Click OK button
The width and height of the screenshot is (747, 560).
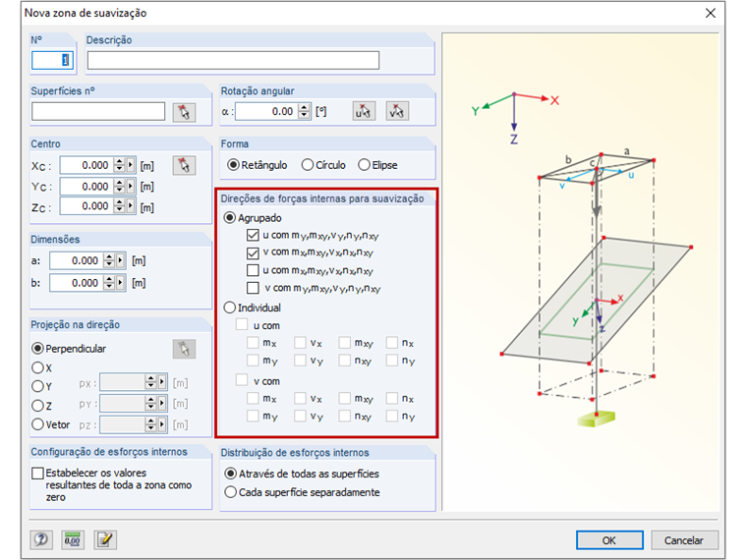[x=609, y=540]
